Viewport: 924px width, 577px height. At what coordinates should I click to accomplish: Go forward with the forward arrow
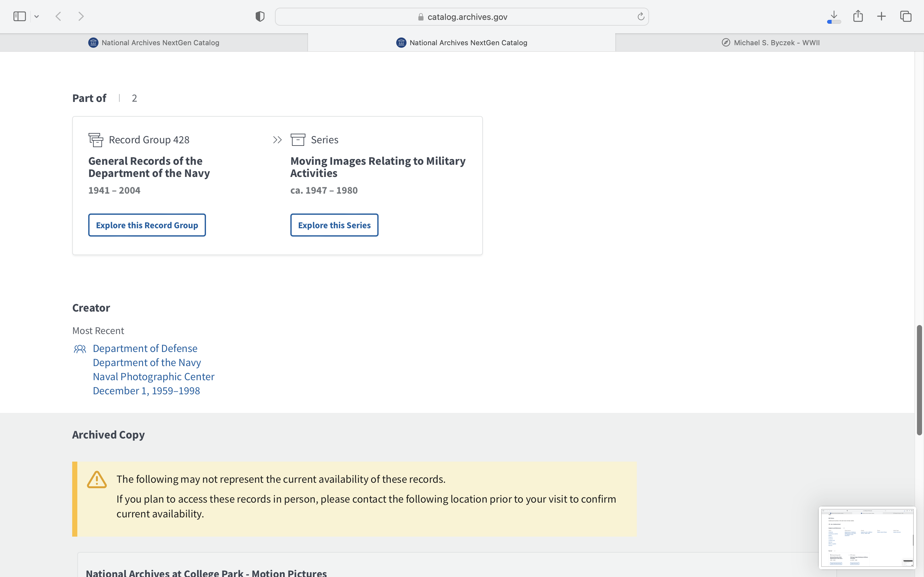pyautogui.click(x=81, y=16)
